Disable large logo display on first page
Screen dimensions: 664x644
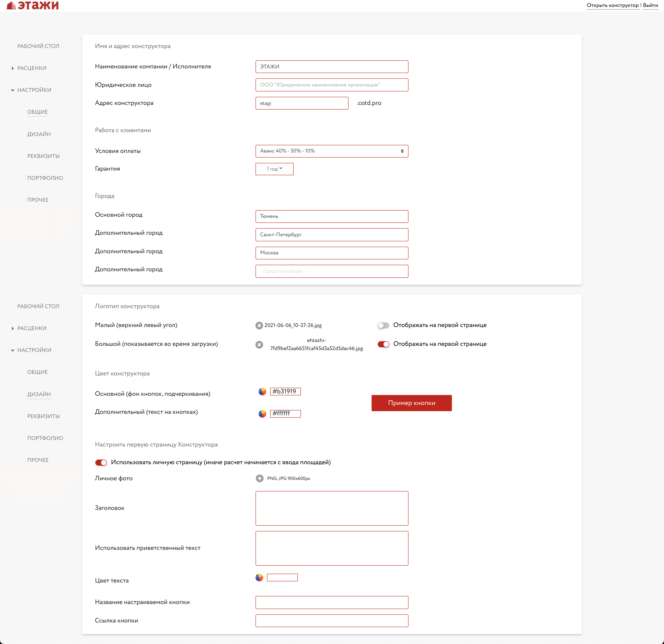[x=383, y=344]
